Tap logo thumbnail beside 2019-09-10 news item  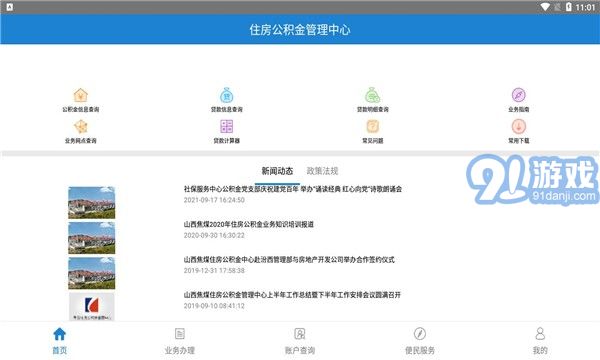(91, 307)
